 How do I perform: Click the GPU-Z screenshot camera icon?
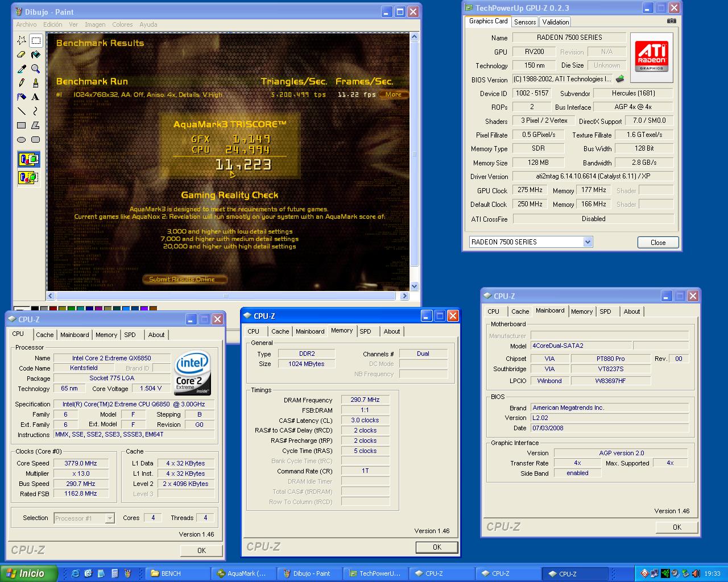[x=672, y=21]
